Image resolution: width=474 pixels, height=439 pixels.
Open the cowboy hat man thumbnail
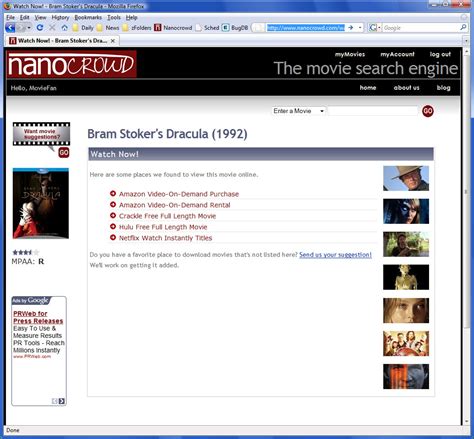coord(406,178)
